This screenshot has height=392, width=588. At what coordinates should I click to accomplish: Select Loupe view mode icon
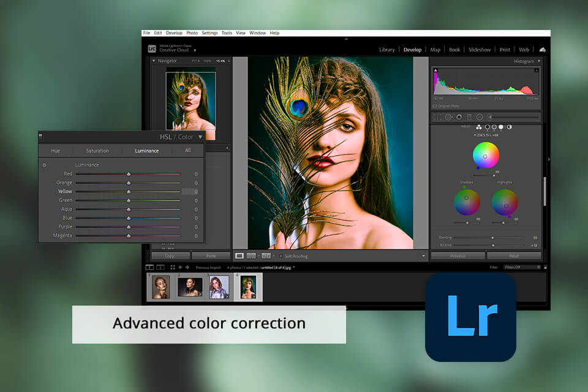239,256
